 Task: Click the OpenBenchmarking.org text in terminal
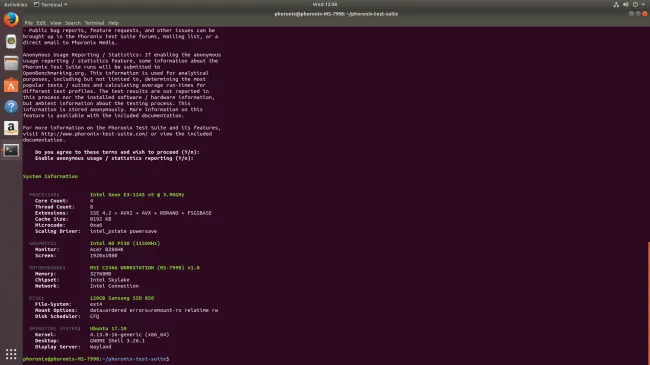(x=54, y=73)
